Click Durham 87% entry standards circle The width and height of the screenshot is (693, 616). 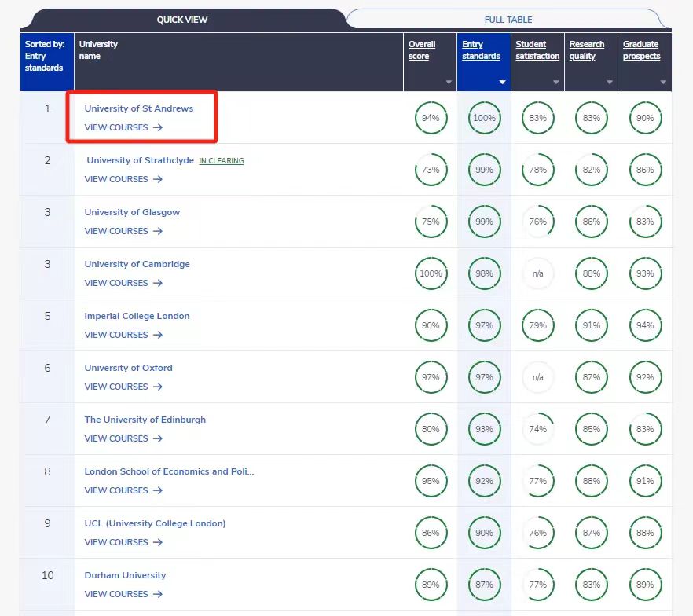pyautogui.click(x=484, y=585)
